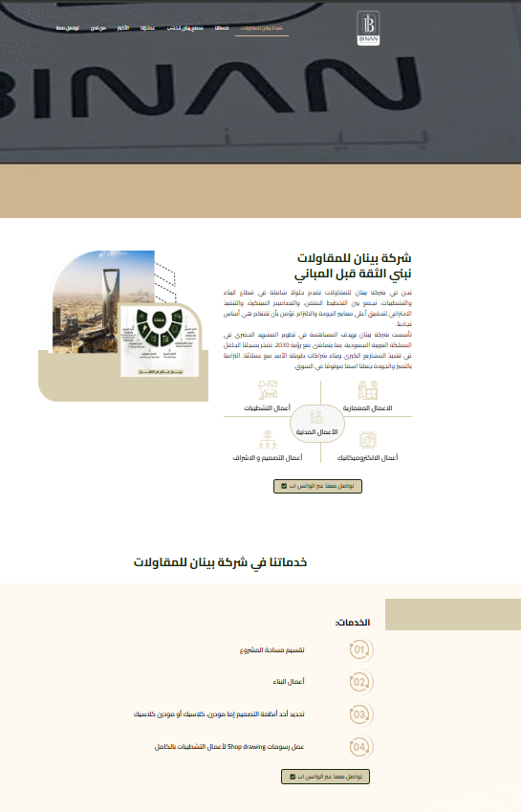
Task: Select the الأعمال المدنية label
Action: pyautogui.click(x=316, y=432)
